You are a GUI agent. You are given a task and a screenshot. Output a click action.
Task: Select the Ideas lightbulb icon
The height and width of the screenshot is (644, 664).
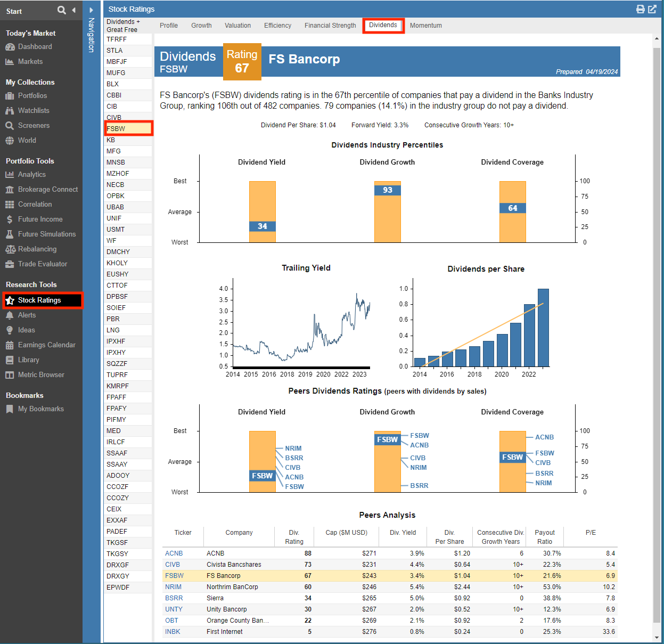click(x=10, y=330)
